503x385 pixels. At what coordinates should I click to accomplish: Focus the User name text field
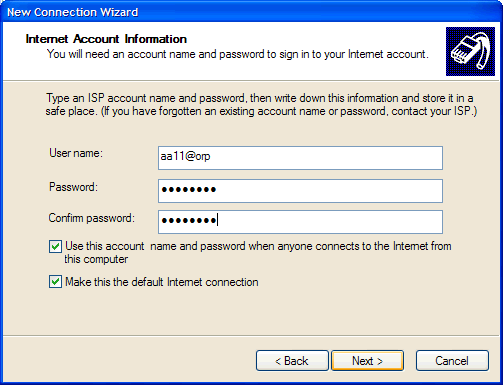click(300, 158)
